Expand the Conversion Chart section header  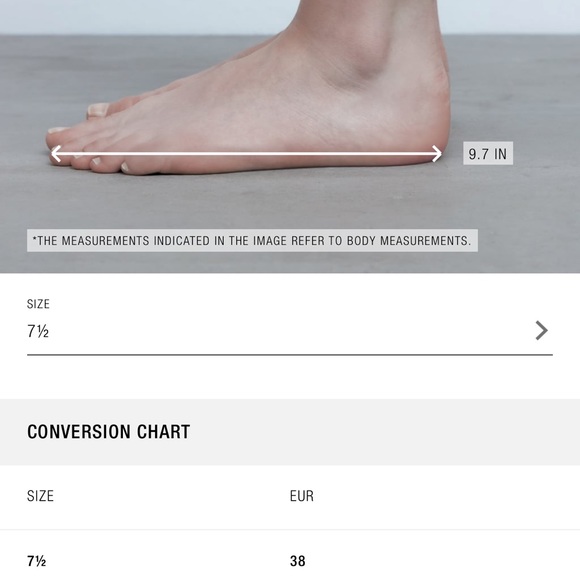[290, 432]
